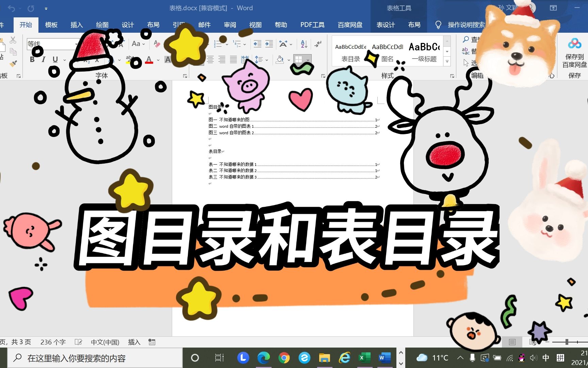Open the 审阅 Review tab
The height and width of the screenshot is (368, 588).
tap(230, 25)
